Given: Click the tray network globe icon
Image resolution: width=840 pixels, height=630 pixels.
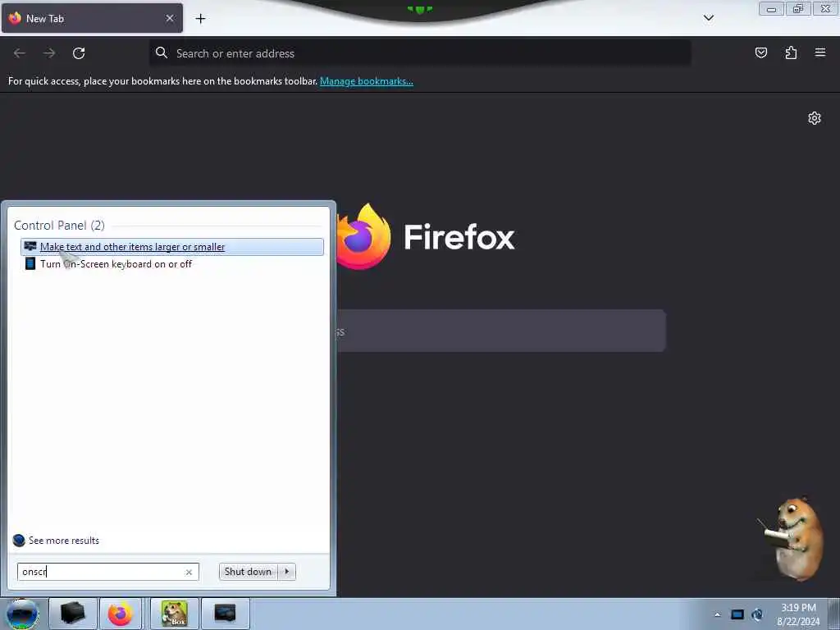Looking at the screenshot, I should (x=757, y=614).
